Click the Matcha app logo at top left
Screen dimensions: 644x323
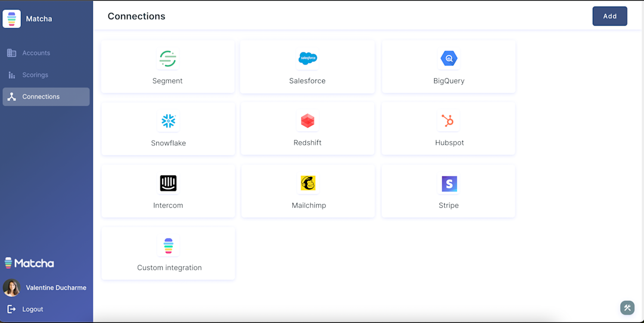(11, 19)
